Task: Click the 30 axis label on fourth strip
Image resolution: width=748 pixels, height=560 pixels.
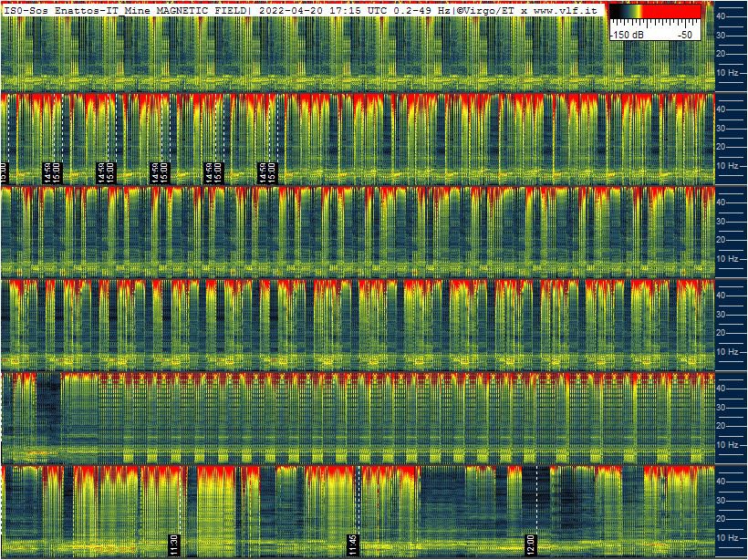Action: pyautogui.click(x=721, y=314)
